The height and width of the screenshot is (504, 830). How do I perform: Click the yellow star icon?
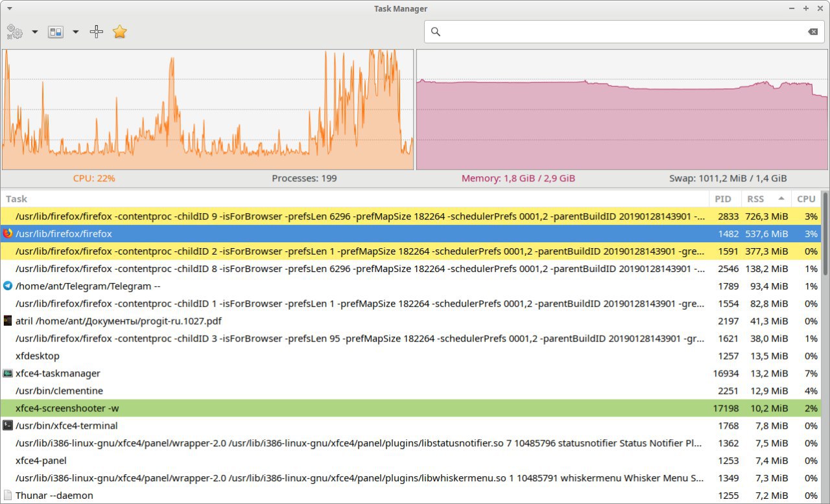[119, 32]
